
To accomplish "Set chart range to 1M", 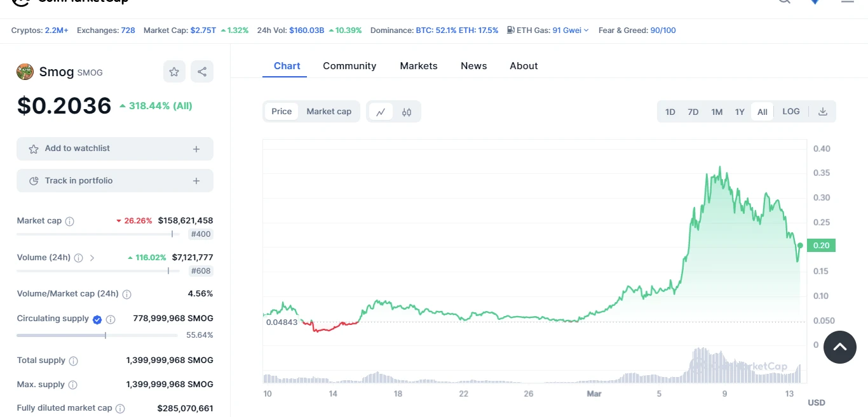I will tap(717, 112).
